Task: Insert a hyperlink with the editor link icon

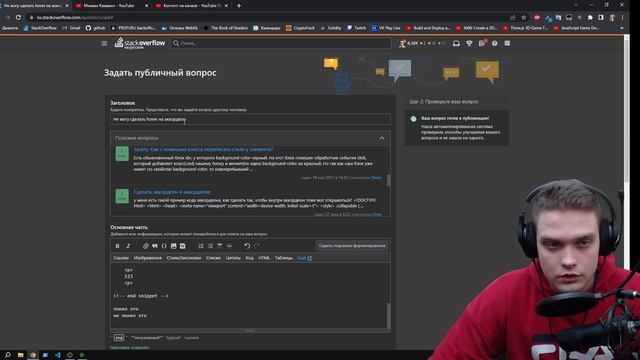Action: click(x=146, y=246)
